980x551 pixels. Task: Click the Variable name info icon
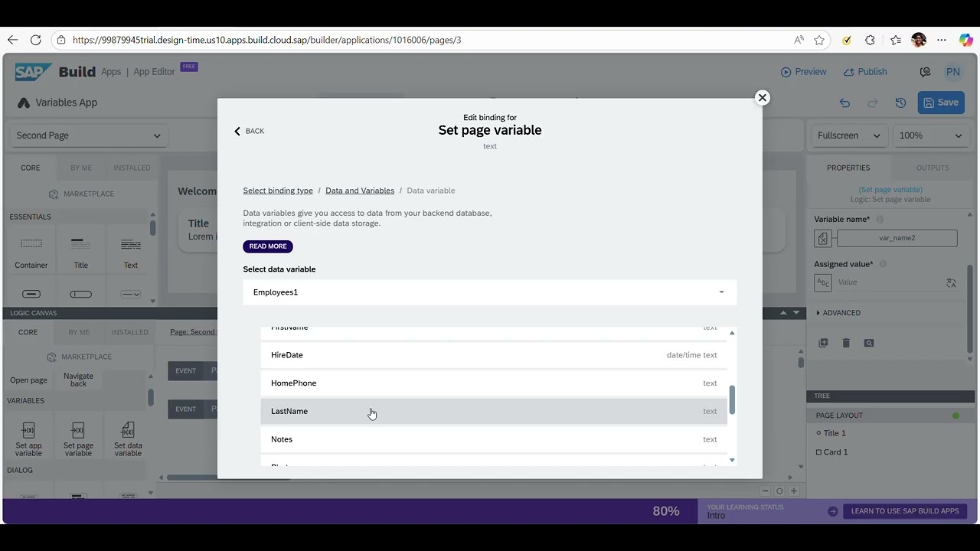880,220
